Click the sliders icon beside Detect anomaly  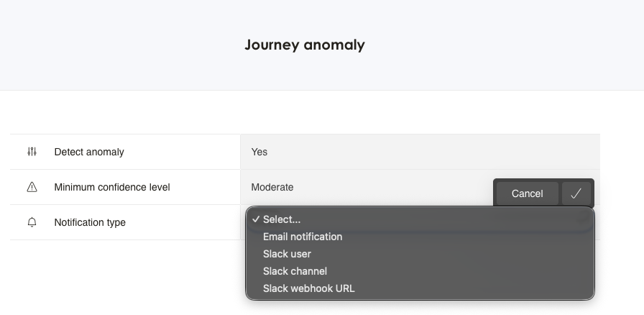32,152
